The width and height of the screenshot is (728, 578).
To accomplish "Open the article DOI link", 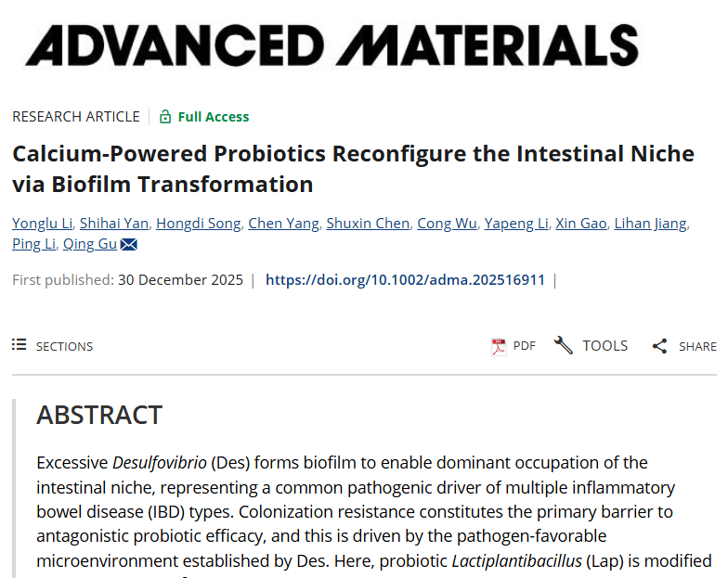I will pos(405,280).
